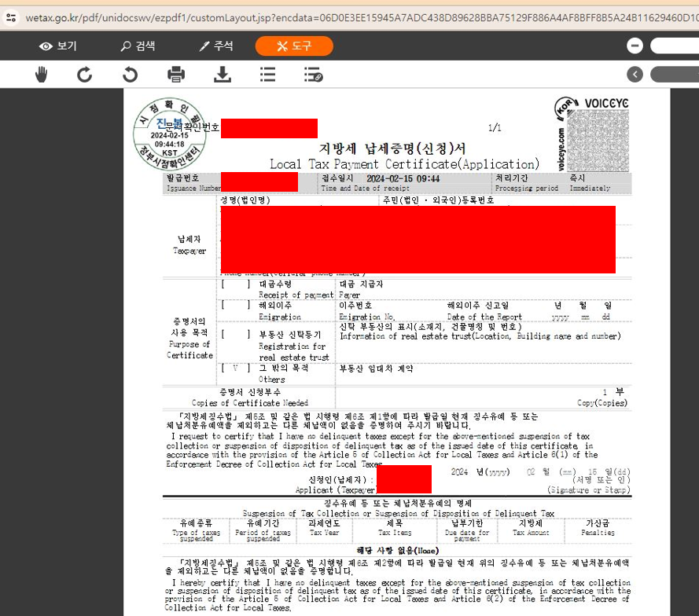699x616 pixels.
Task: Open the list with attachment icon
Action: tap(314, 75)
